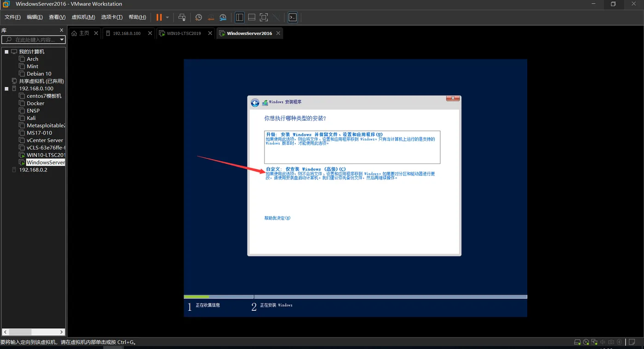Enter full screen mode icon

264,17
